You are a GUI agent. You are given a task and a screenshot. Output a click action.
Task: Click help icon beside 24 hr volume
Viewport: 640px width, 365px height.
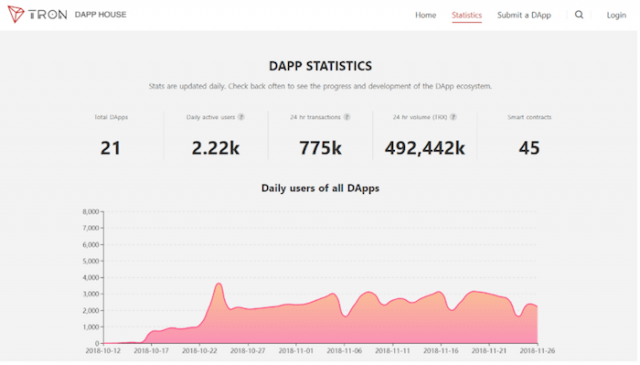click(453, 117)
